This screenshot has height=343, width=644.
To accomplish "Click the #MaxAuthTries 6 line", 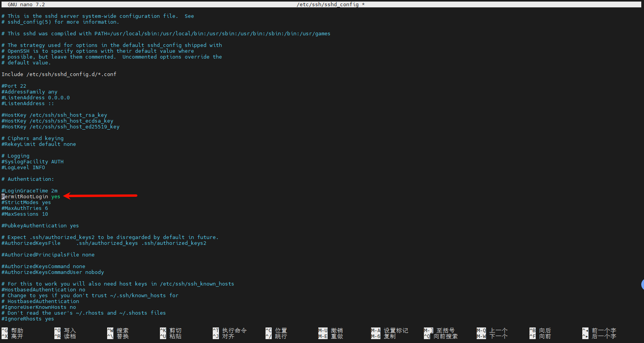I will click(x=25, y=208).
